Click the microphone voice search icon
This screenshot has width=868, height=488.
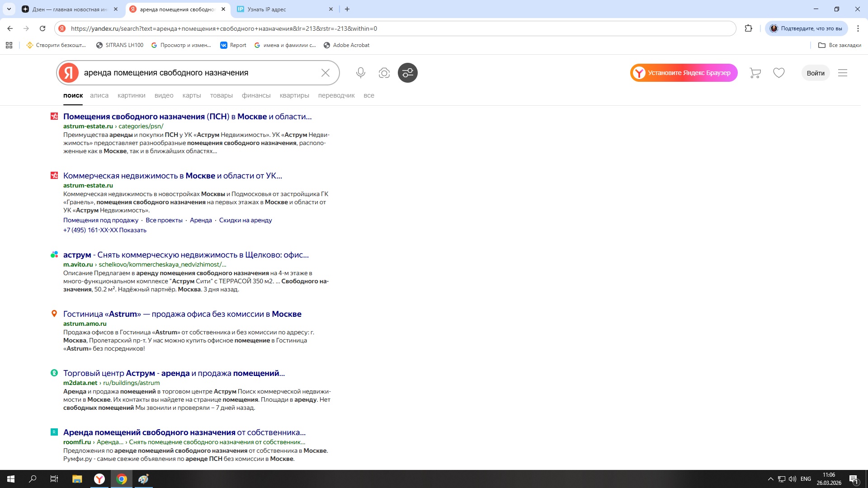(x=360, y=73)
